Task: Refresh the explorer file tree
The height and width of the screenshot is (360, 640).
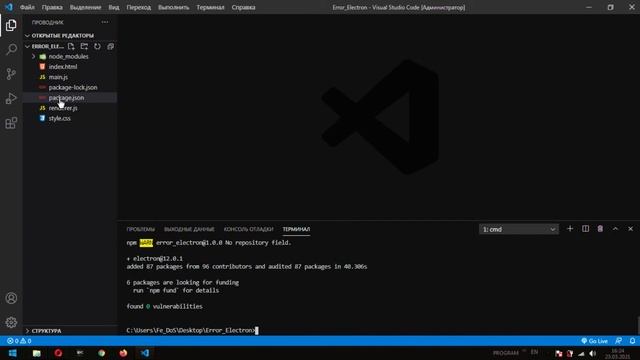Action: pyautogui.click(x=97, y=47)
